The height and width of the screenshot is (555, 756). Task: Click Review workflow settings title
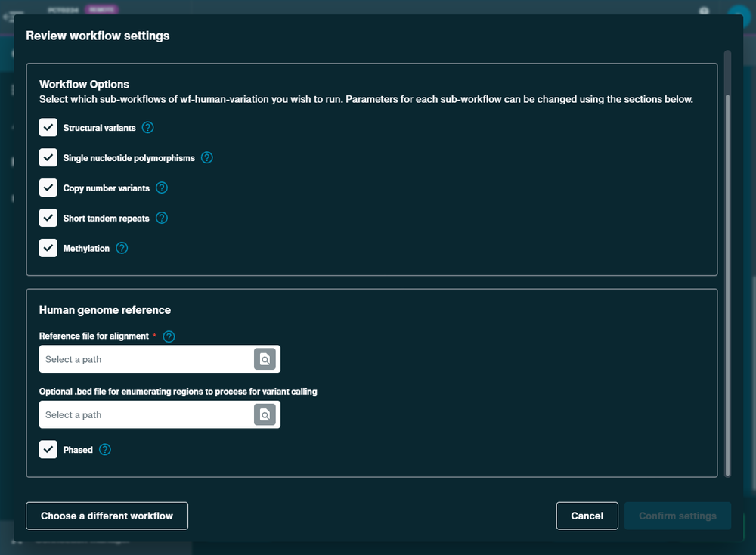(x=98, y=36)
